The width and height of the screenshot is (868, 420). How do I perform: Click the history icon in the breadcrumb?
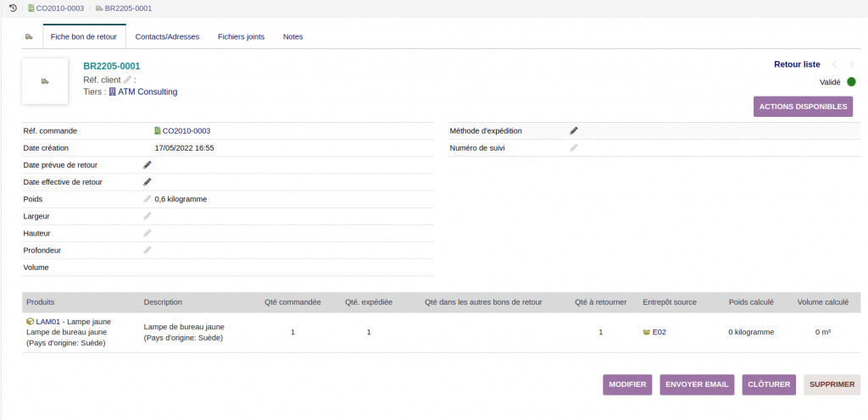pos(13,8)
